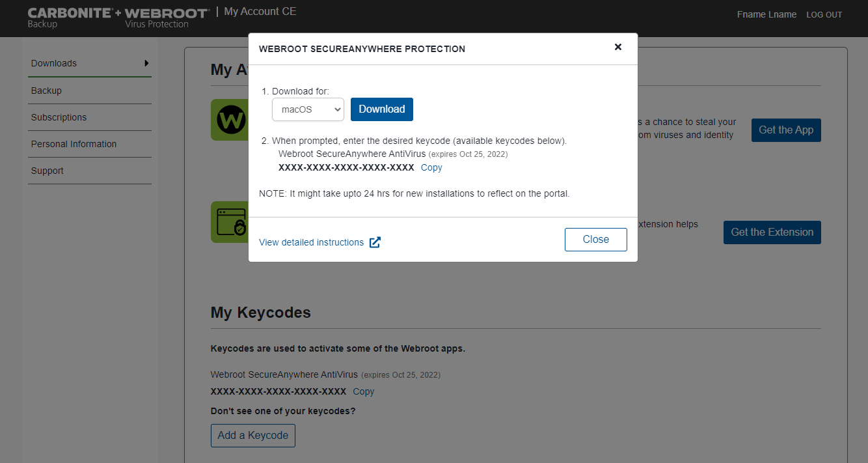Click the Get the App button
The height and width of the screenshot is (463, 868).
click(x=786, y=130)
